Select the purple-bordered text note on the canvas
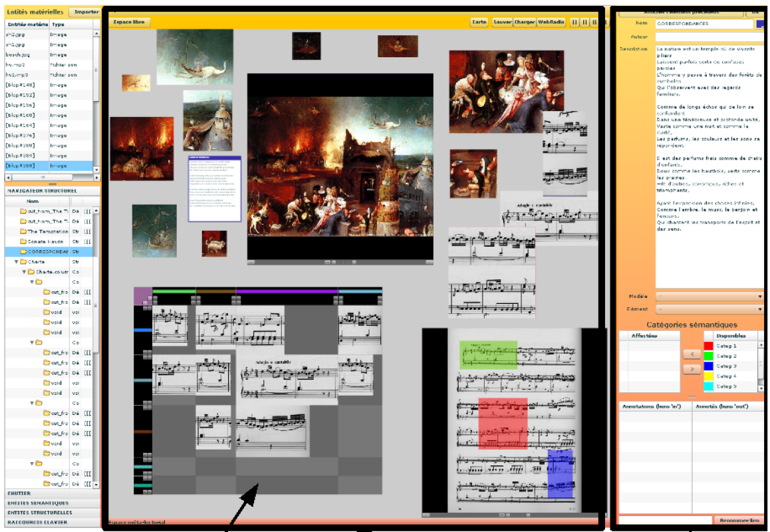Image resolution: width=770 pixels, height=532 pixels. click(215, 189)
